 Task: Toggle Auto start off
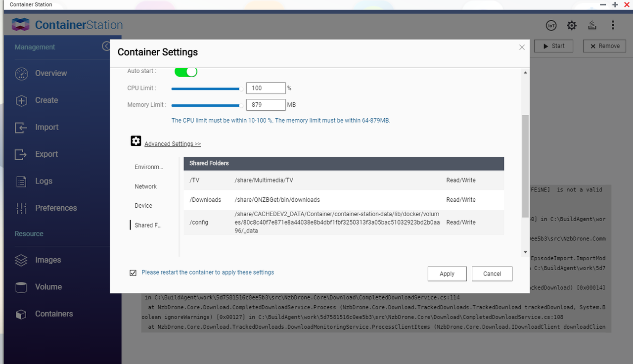tap(185, 71)
